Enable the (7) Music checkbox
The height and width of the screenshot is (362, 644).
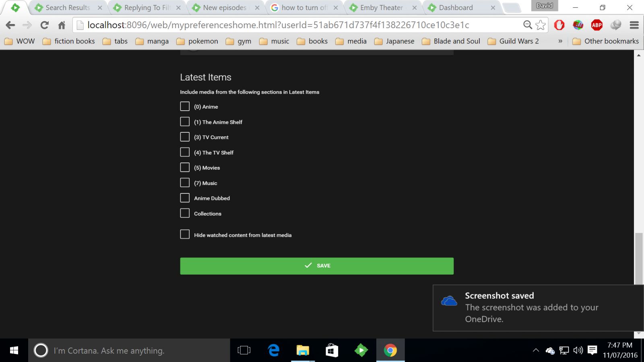[x=185, y=183]
